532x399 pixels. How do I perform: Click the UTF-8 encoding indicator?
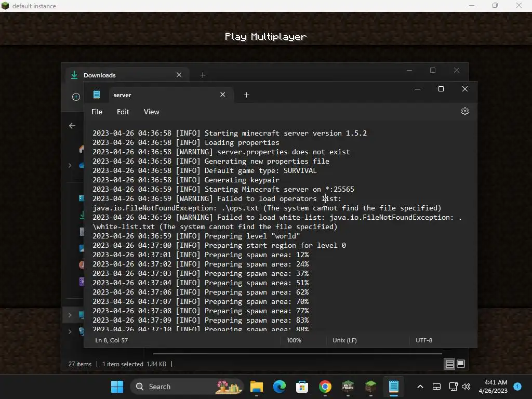click(x=424, y=340)
